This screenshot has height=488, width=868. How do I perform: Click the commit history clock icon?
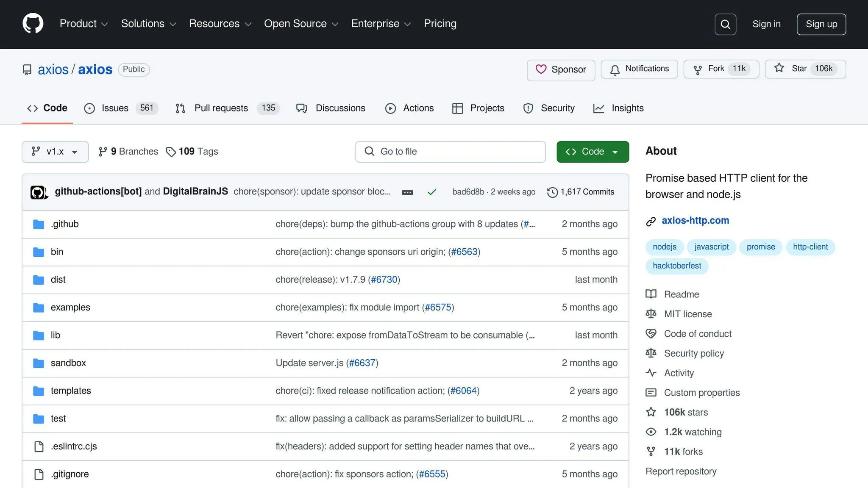552,192
